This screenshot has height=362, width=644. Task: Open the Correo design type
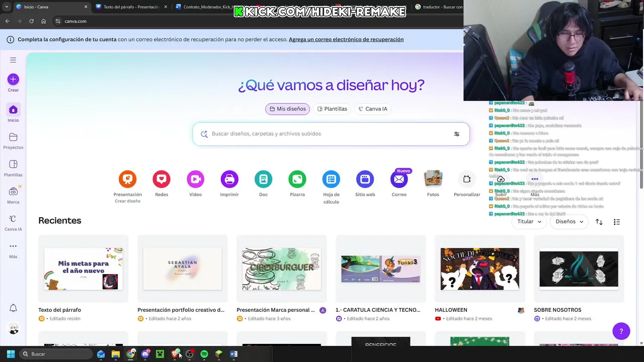pyautogui.click(x=399, y=179)
